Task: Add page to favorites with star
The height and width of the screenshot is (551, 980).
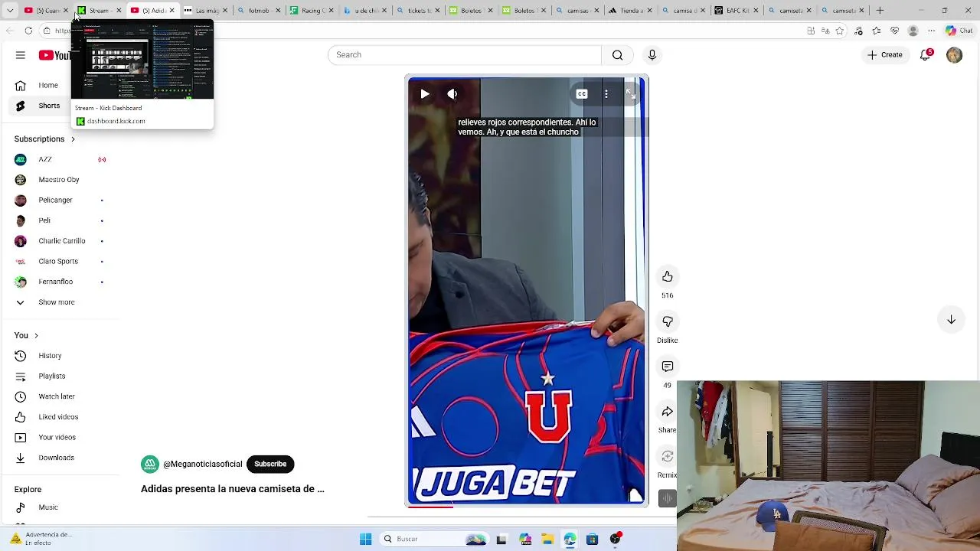Action: (840, 31)
